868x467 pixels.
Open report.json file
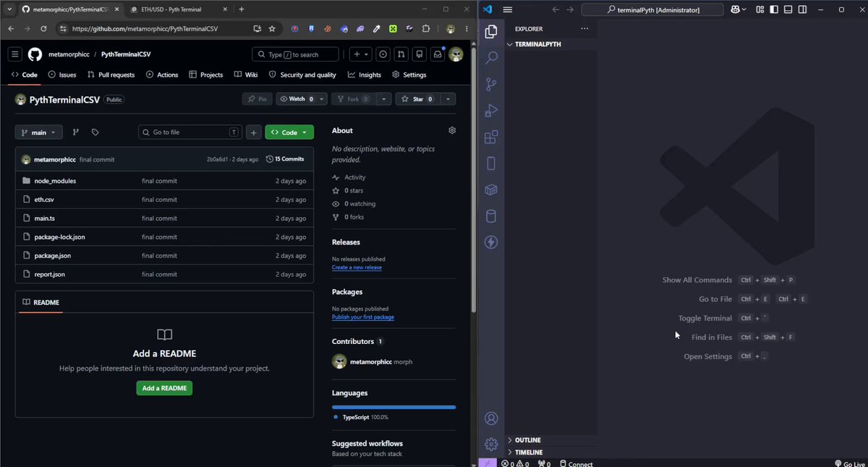click(x=49, y=274)
